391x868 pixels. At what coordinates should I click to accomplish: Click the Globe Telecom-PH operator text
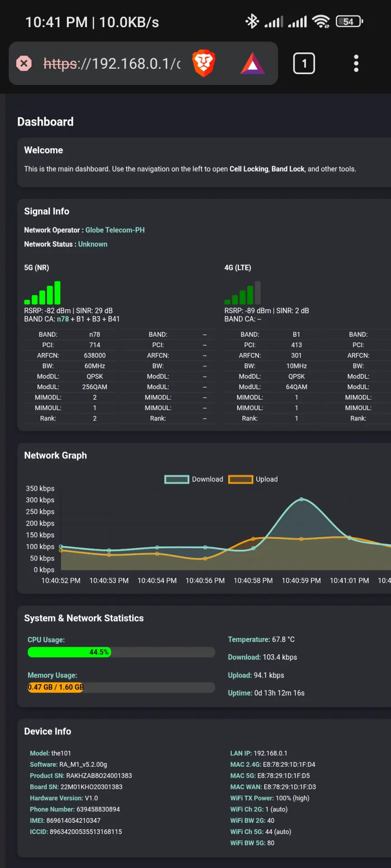pos(115,230)
